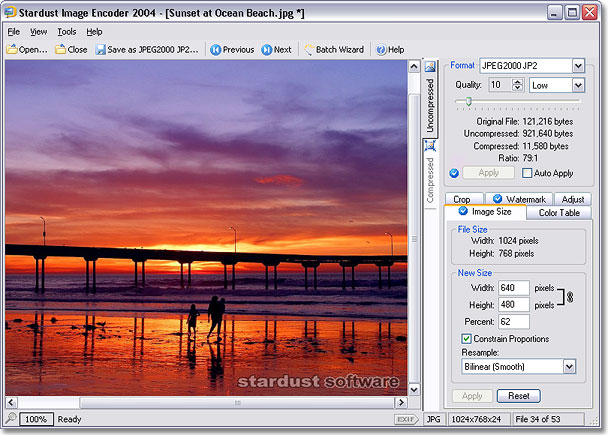This screenshot has width=608, height=435.
Task: Click the Close folder icon in toolbar
Action: pos(60,50)
